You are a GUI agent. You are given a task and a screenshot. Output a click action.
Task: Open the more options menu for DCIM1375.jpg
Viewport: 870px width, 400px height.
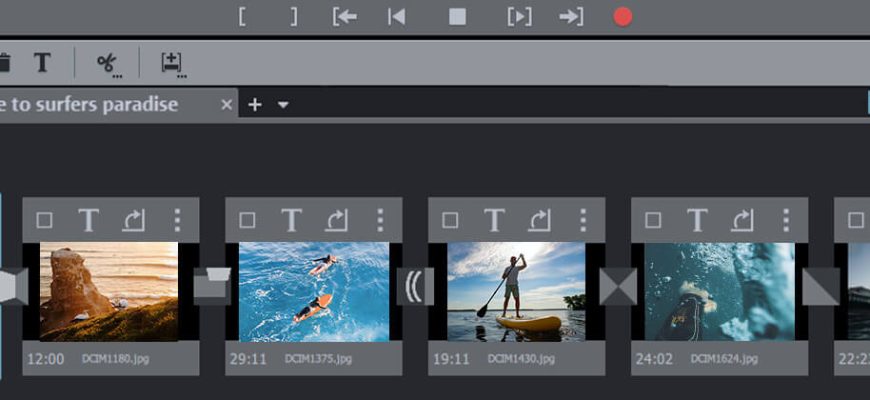pos(380,220)
